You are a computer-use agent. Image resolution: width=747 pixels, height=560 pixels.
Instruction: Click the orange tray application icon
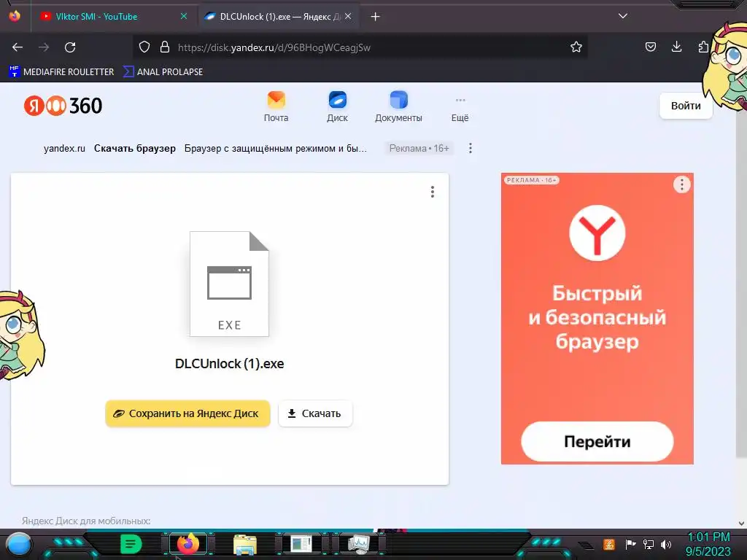coord(609,544)
